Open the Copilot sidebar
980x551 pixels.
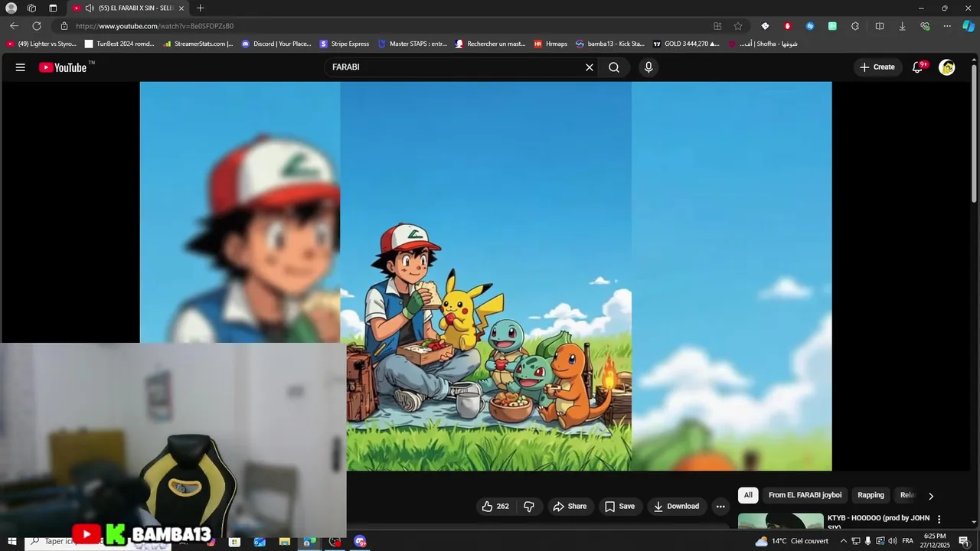coord(969,26)
